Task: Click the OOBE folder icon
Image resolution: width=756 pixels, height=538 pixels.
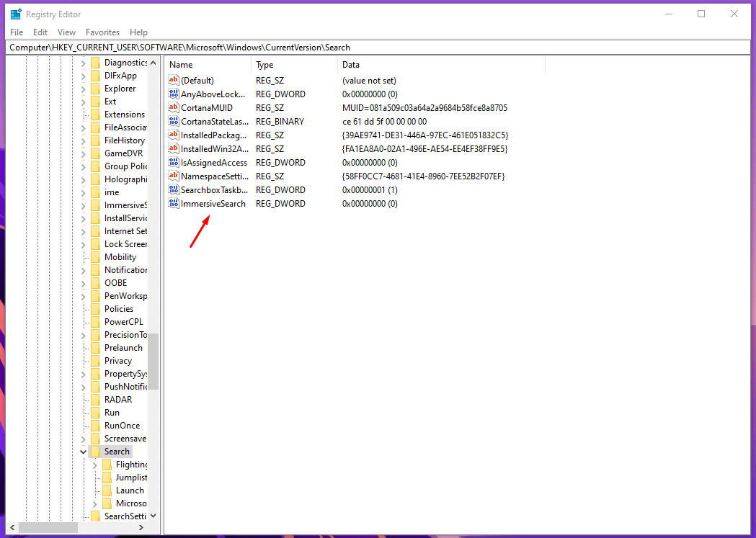Action: [95, 283]
